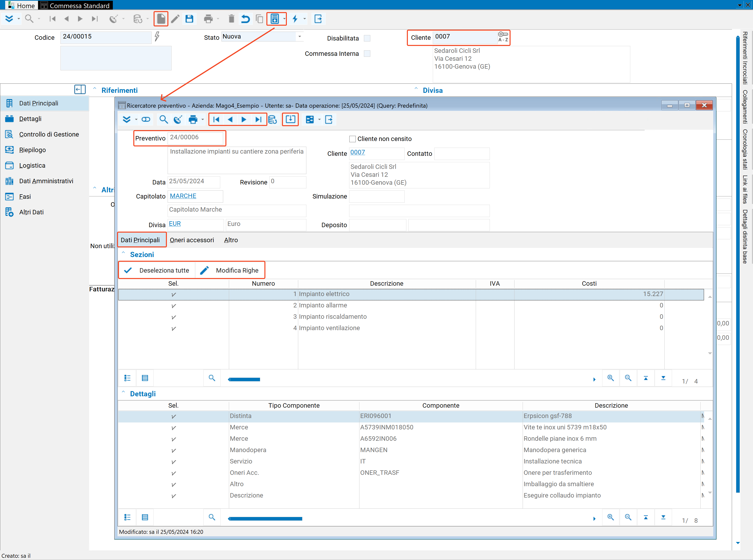
Task: Expand double-chevron menu in Ricercatore toolbar
Action: 126,119
